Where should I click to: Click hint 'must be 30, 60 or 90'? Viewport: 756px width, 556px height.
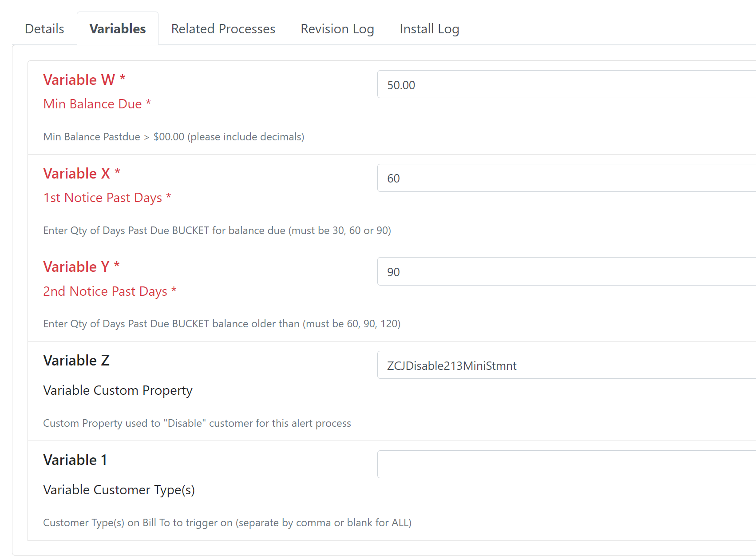point(217,230)
